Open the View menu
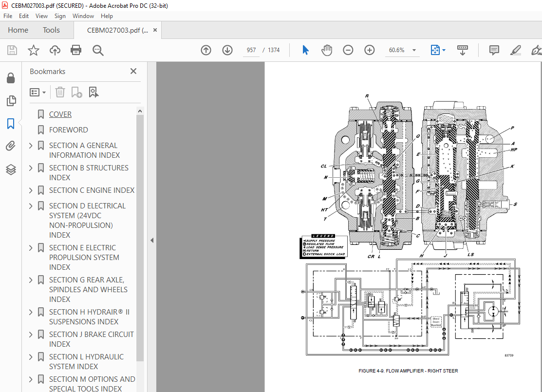Image resolution: width=542 pixels, height=392 pixels. click(x=41, y=16)
